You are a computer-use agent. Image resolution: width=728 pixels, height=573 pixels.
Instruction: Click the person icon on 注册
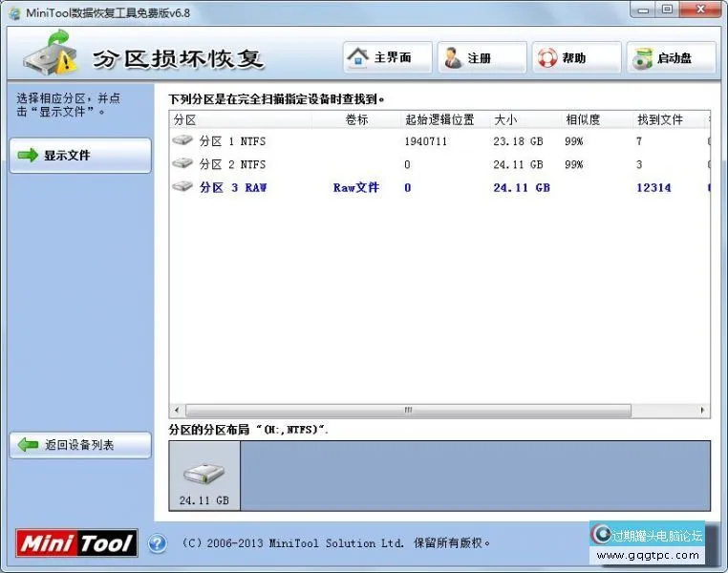pyautogui.click(x=453, y=57)
